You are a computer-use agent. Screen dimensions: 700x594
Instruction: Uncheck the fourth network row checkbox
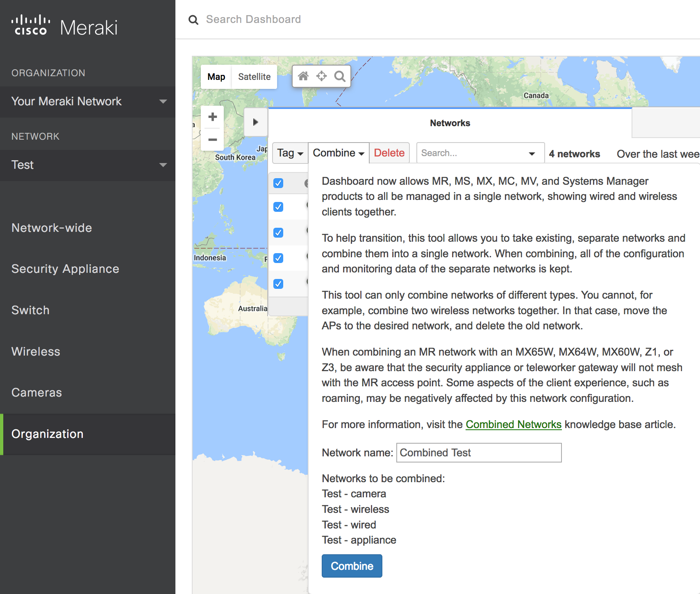click(278, 284)
